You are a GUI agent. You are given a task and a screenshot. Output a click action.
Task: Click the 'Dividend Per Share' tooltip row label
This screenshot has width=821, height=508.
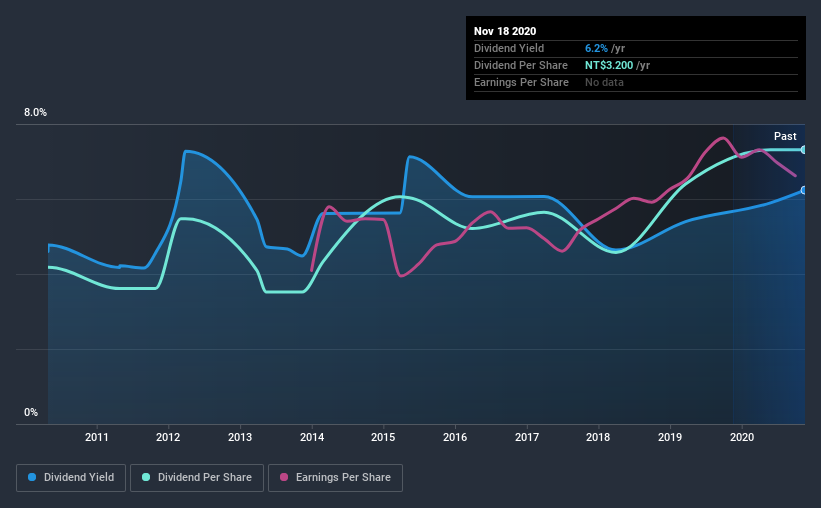(520, 65)
